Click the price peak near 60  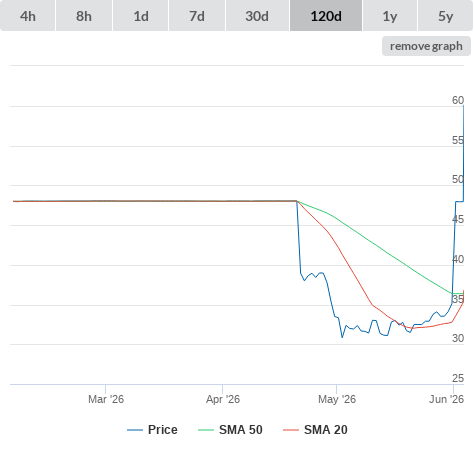click(463, 106)
